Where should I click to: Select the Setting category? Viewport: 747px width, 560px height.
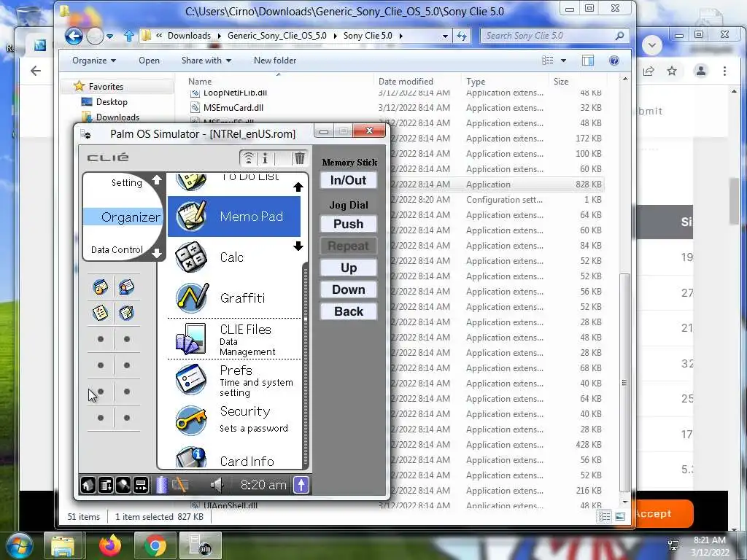(x=127, y=183)
